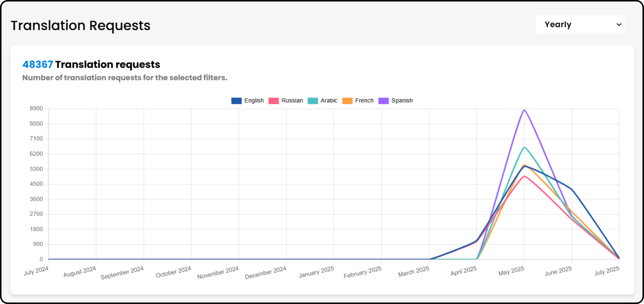Click the March 2025 axis label
Image resolution: width=644 pixels, height=304 pixels.
click(x=414, y=271)
